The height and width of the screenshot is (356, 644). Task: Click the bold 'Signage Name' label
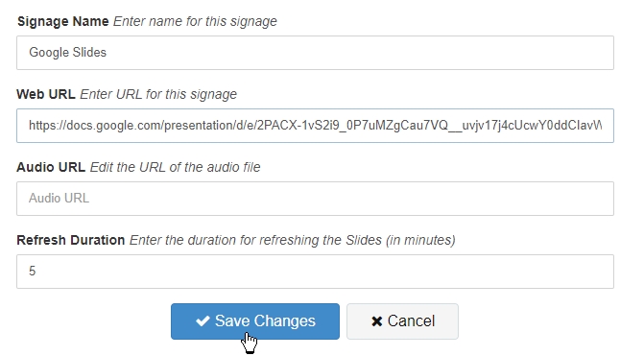point(62,21)
